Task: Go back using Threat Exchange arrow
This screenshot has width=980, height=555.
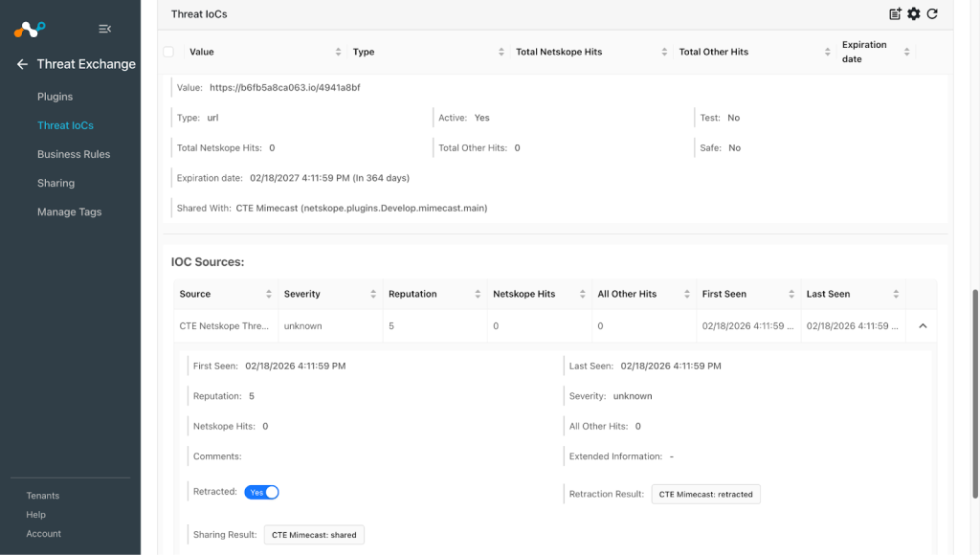Action: pyautogui.click(x=23, y=64)
